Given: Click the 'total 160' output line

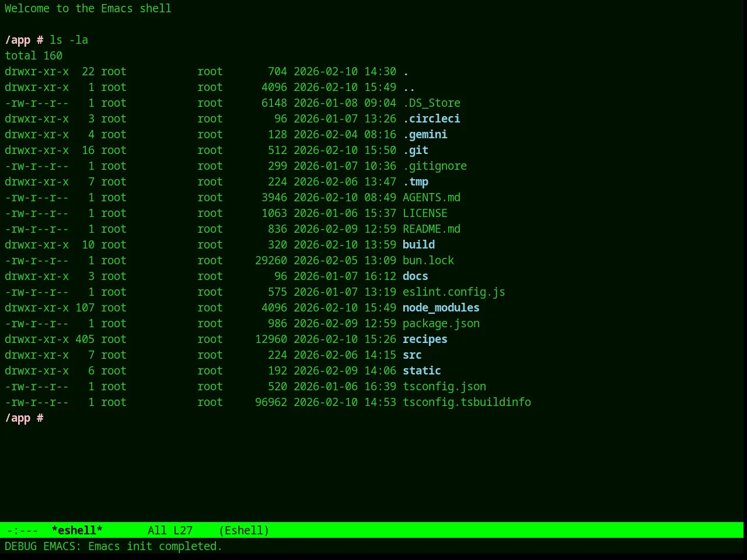Looking at the screenshot, I should point(33,55).
